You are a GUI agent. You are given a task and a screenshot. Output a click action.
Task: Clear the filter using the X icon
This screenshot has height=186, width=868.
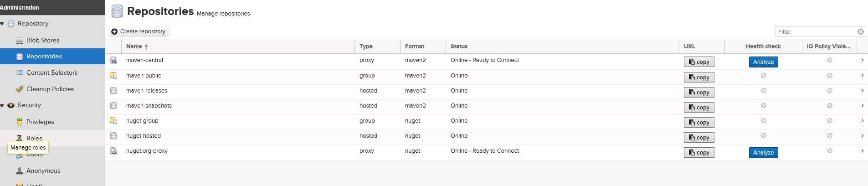click(x=860, y=32)
